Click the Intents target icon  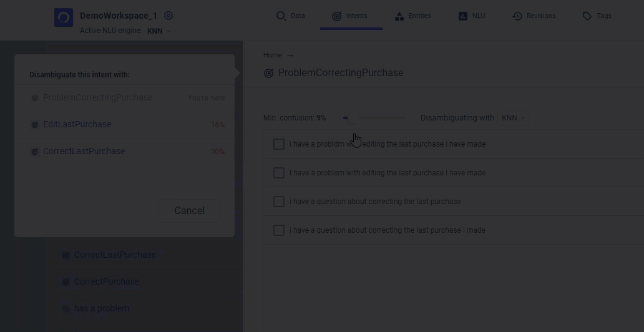pyautogui.click(x=336, y=16)
